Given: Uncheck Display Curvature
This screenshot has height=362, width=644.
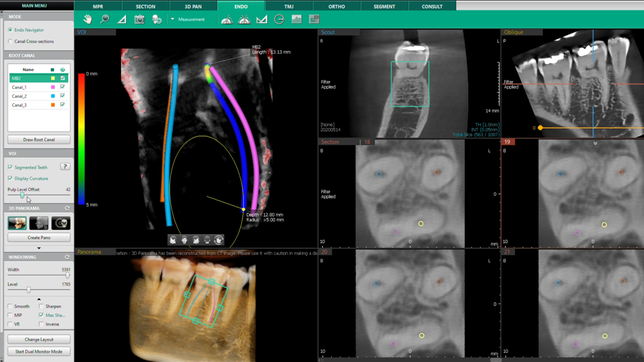Looking at the screenshot, I should 10,178.
